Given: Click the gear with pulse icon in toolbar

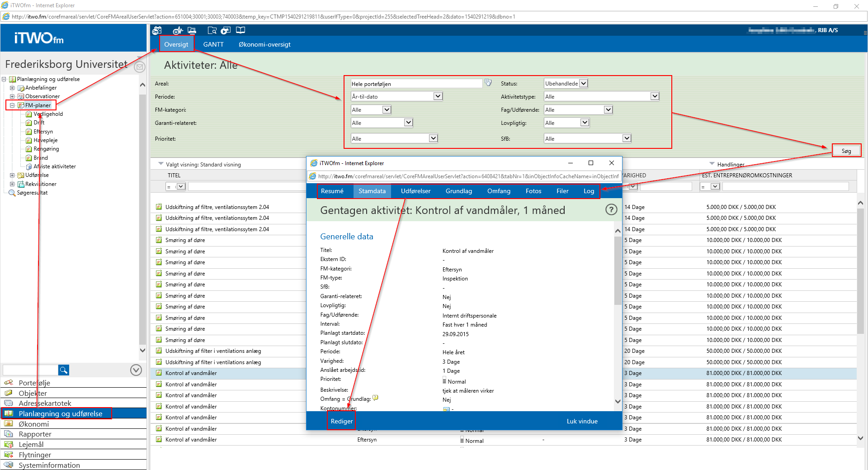Looking at the screenshot, I should click(x=177, y=30).
